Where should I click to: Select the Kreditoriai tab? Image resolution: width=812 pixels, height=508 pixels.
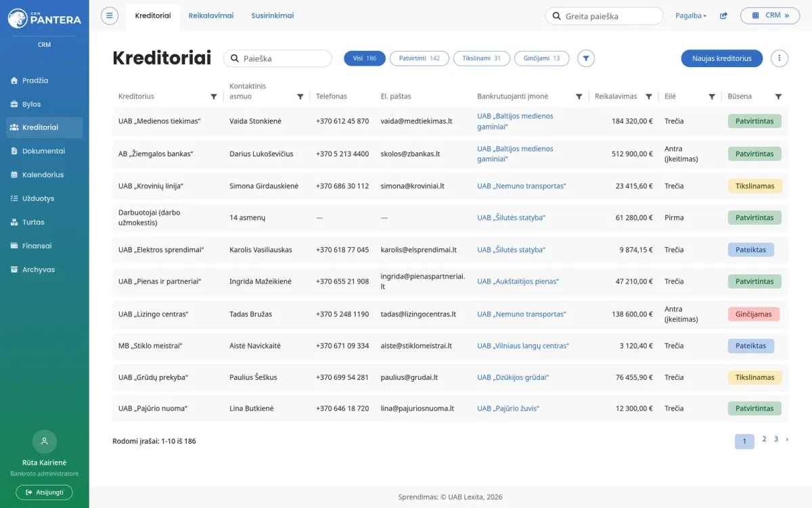click(x=153, y=17)
